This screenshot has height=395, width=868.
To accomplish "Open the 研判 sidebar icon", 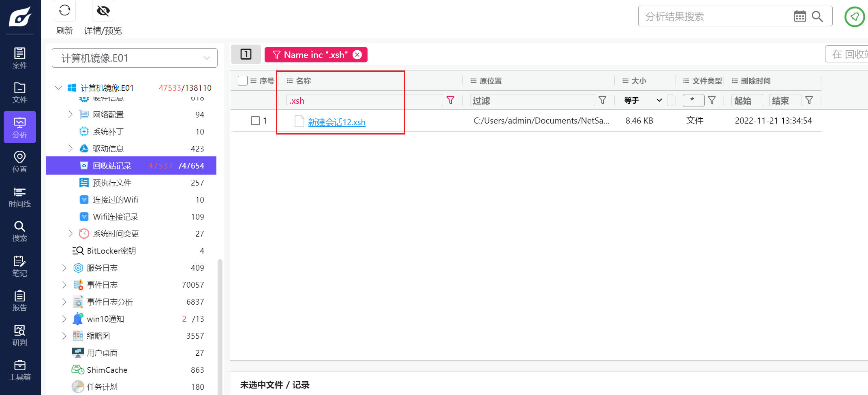I will click(x=19, y=335).
